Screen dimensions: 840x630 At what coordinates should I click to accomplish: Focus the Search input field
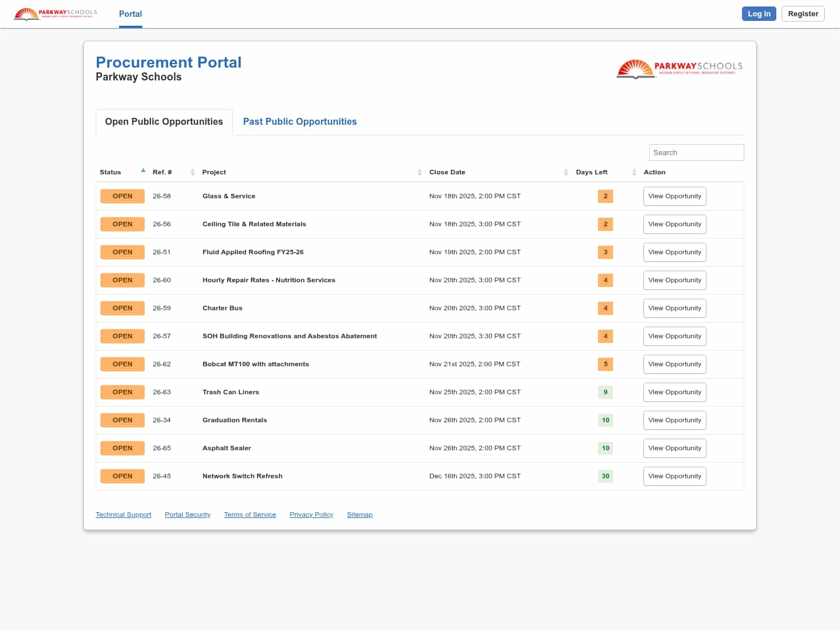(x=696, y=153)
